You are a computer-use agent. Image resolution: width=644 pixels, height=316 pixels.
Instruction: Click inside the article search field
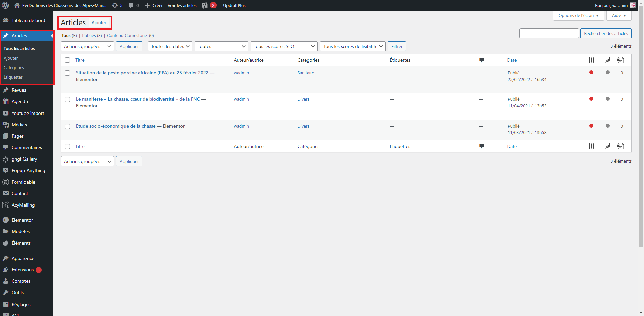click(x=549, y=33)
